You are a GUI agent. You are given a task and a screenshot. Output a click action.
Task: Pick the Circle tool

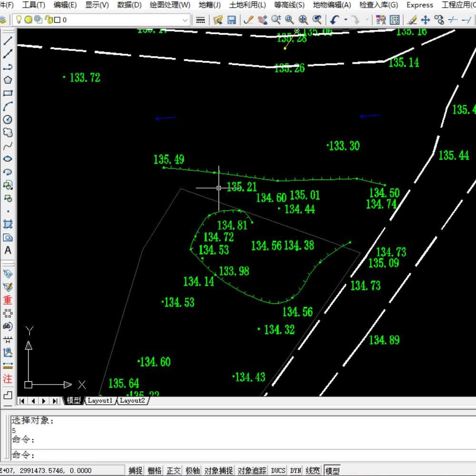8,119
